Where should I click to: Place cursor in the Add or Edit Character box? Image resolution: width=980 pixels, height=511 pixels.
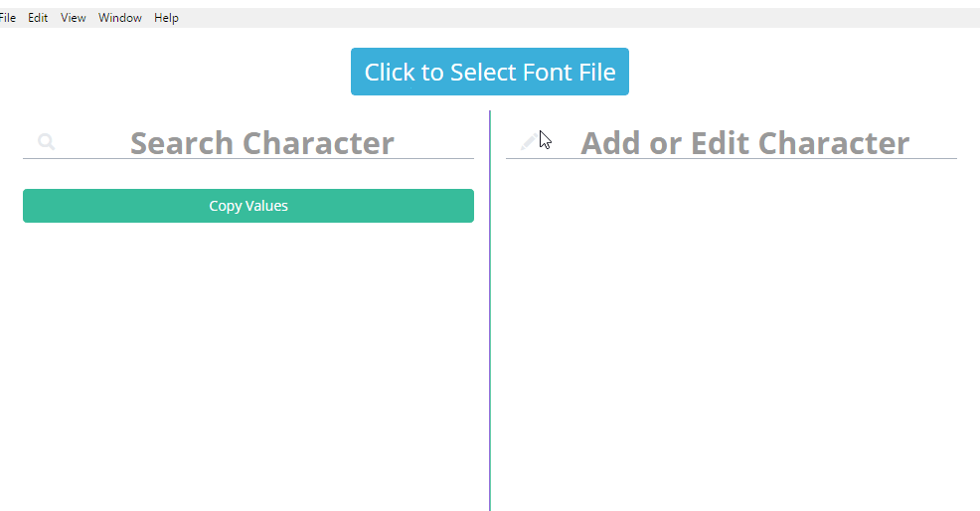pos(744,143)
